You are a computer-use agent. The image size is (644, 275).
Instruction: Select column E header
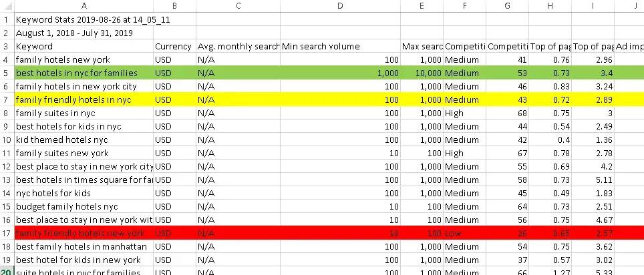click(422, 6)
